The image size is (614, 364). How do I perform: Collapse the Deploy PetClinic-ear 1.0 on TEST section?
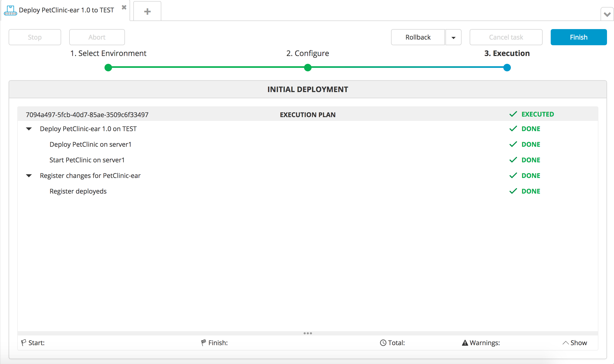coord(29,129)
